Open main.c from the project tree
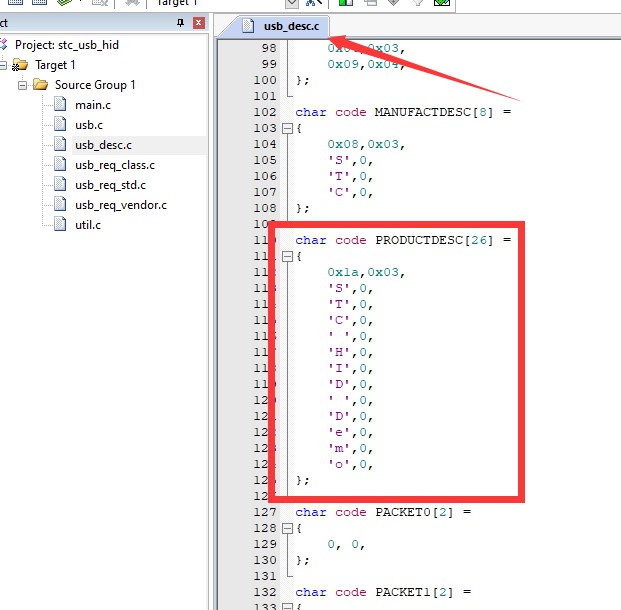Viewport: 621px width, 610px height. pos(93,105)
